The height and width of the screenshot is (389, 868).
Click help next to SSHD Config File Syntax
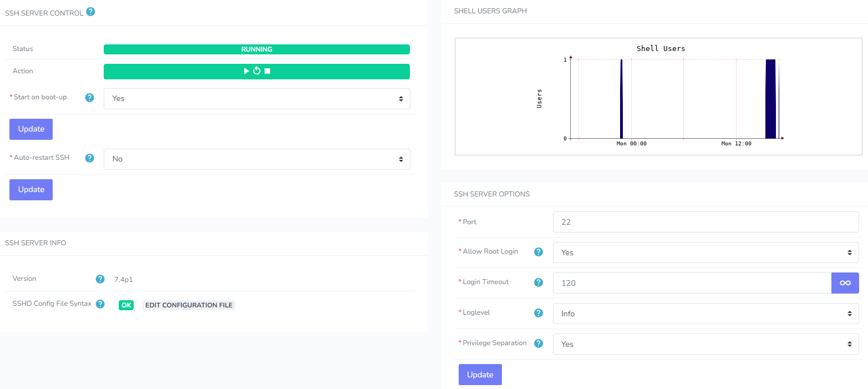click(x=100, y=304)
